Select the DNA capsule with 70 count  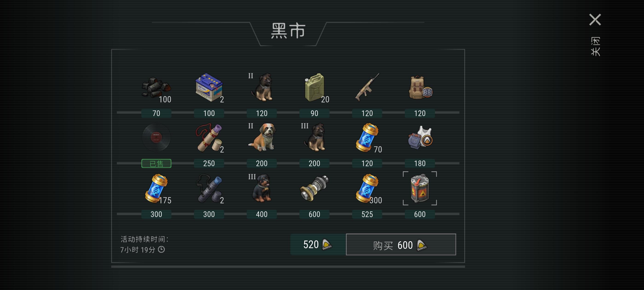(367, 138)
